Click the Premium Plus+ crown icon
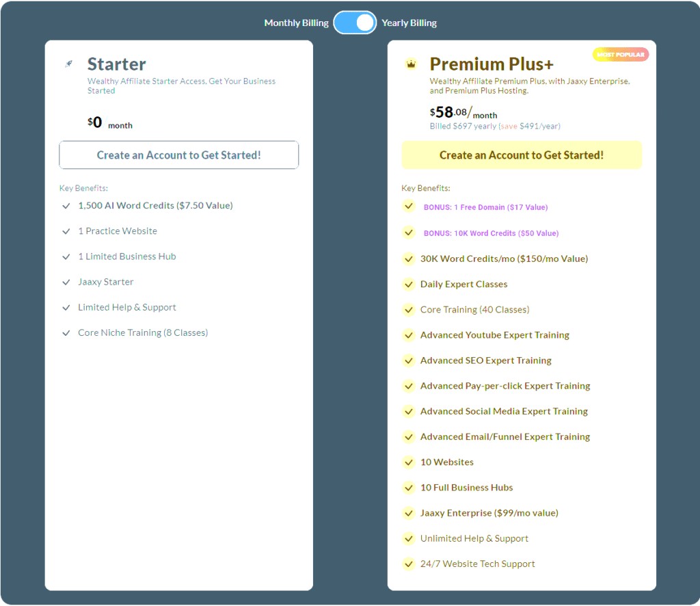Image resolution: width=700 pixels, height=606 pixels. point(411,64)
